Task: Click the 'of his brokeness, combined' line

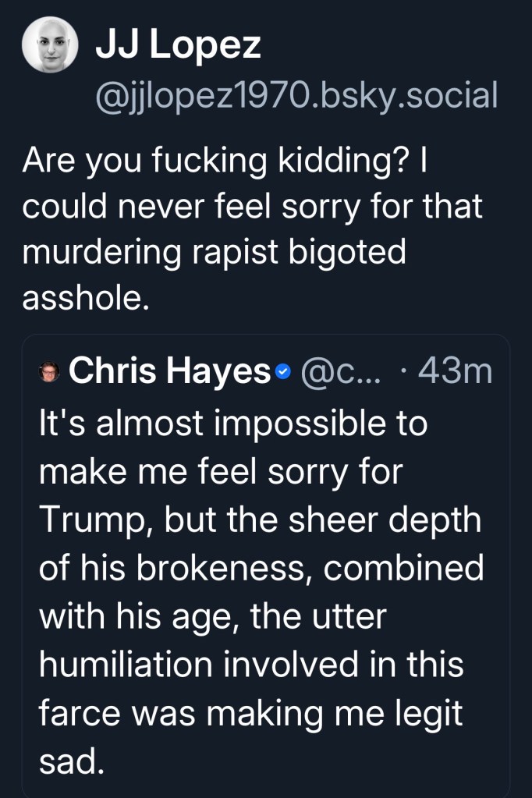Action: click(x=261, y=568)
